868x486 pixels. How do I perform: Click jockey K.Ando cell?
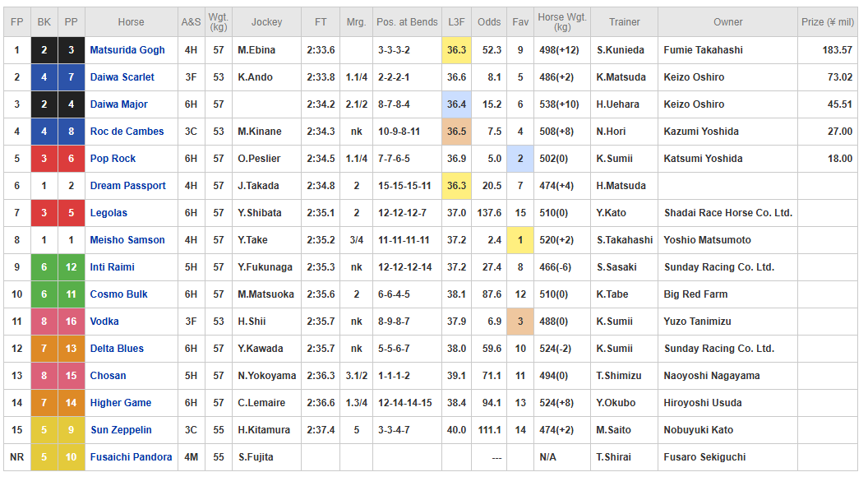[267, 77]
